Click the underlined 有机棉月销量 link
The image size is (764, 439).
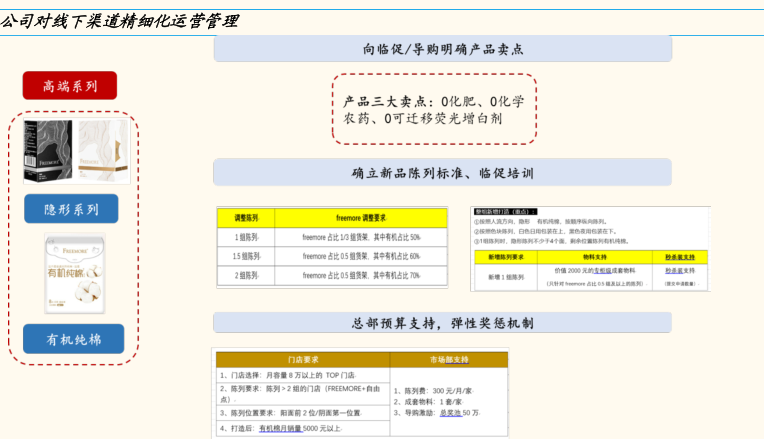point(281,429)
